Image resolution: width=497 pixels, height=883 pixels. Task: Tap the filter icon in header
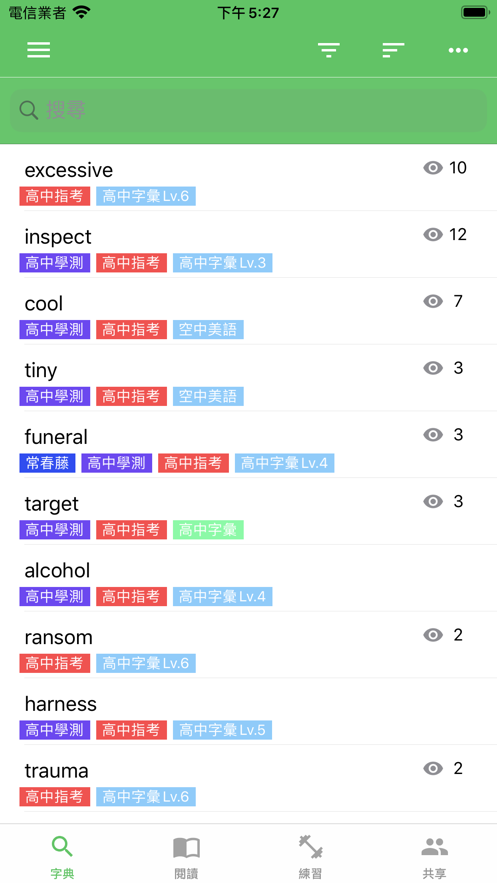click(329, 50)
